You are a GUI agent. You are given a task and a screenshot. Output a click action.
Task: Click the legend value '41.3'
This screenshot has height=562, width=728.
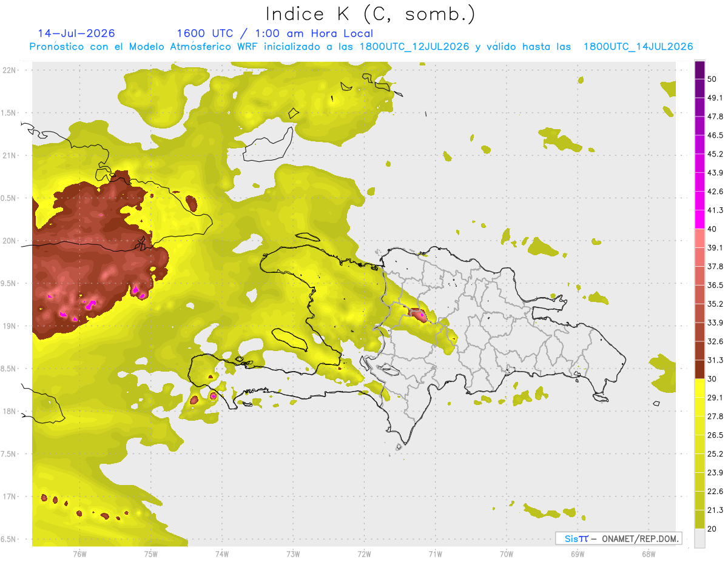pyautogui.click(x=715, y=210)
